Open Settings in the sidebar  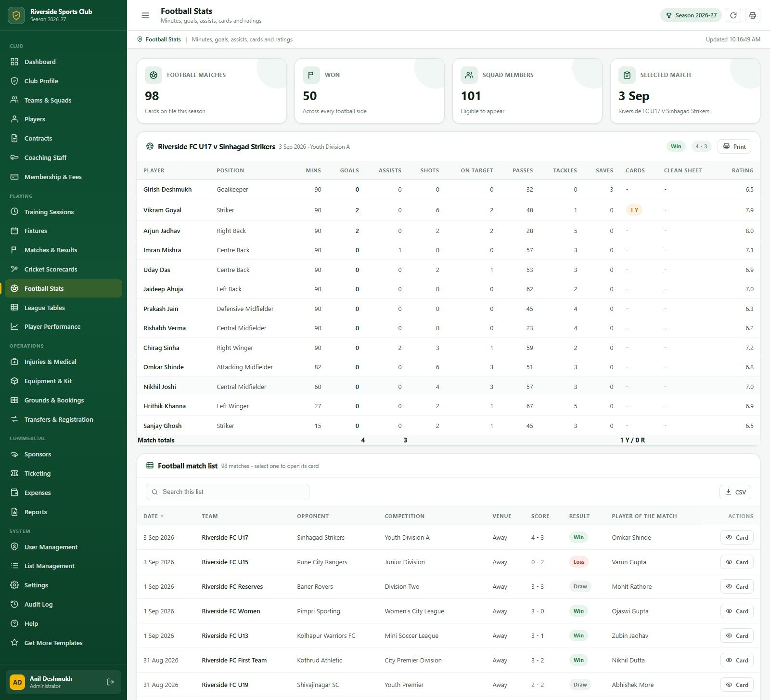pos(64,585)
